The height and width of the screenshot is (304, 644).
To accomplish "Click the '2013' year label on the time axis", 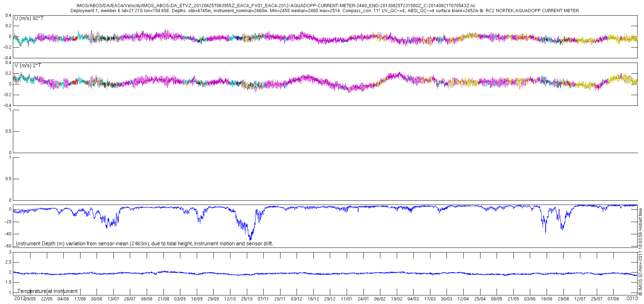I will pos(632,298).
